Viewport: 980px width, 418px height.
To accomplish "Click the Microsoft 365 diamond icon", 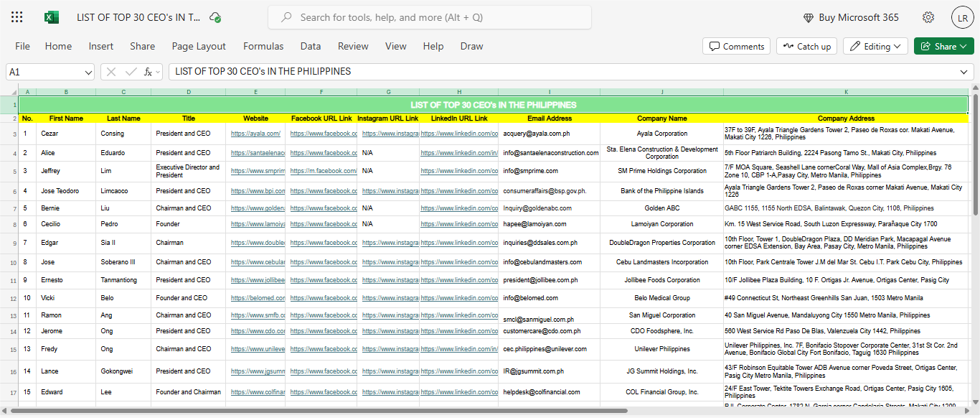I will [809, 18].
